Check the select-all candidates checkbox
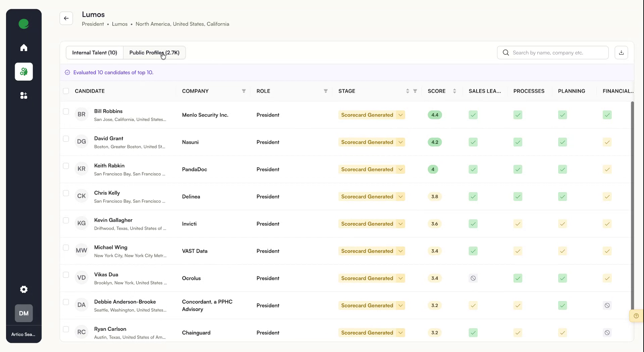 66,91
